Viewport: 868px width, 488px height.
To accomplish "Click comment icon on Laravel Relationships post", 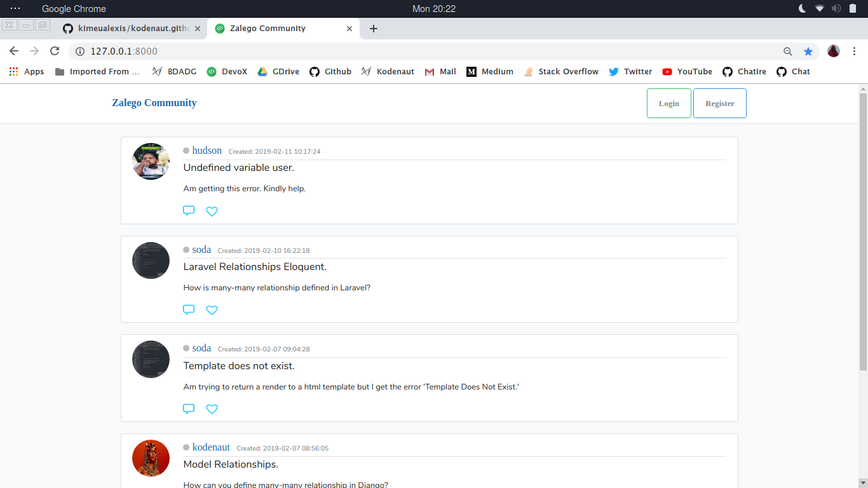I will click(189, 310).
